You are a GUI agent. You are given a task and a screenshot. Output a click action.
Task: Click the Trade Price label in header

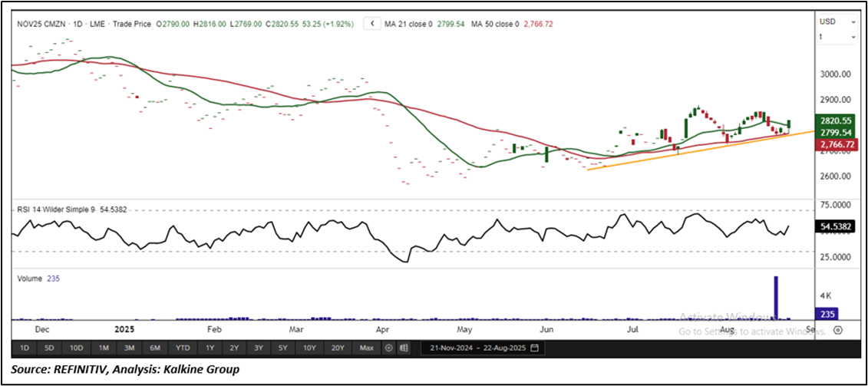pos(132,25)
